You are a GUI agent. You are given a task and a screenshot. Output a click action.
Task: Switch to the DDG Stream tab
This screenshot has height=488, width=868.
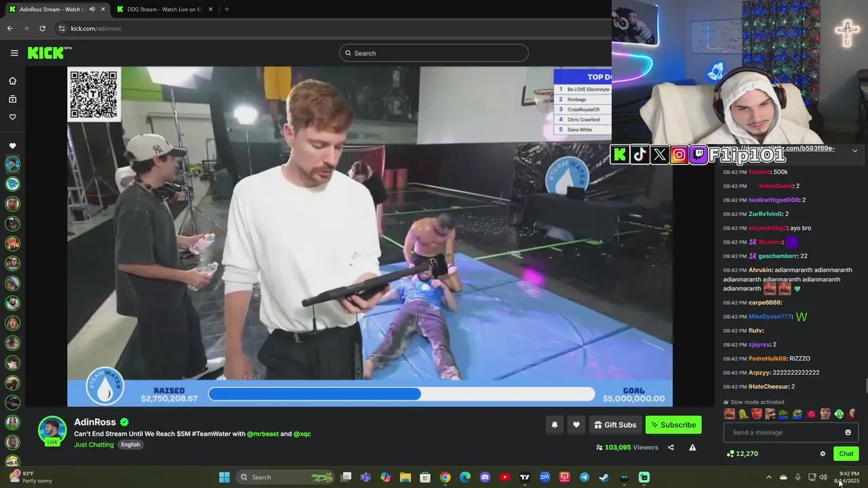click(x=165, y=9)
